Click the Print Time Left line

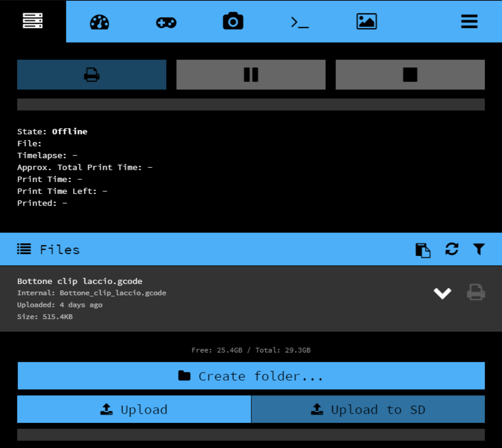pos(62,191)
